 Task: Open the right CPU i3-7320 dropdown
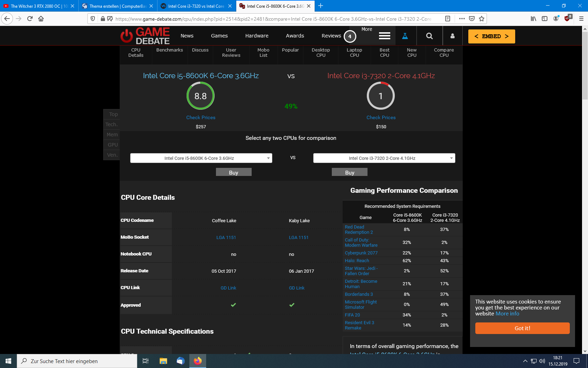pyautogui.click(x=384, y=158)
